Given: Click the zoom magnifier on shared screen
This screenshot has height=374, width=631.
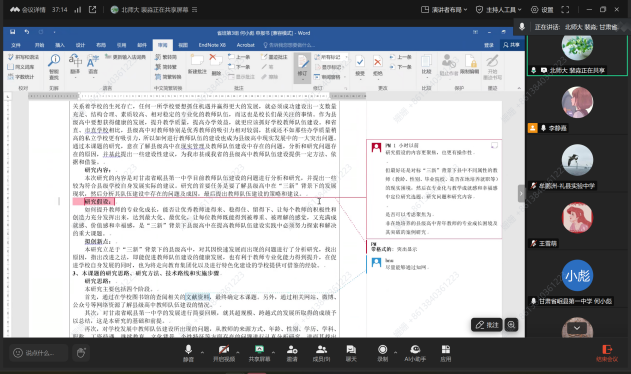Looking at the screenshot, I should pyautogui.click(x=511, y=325).
